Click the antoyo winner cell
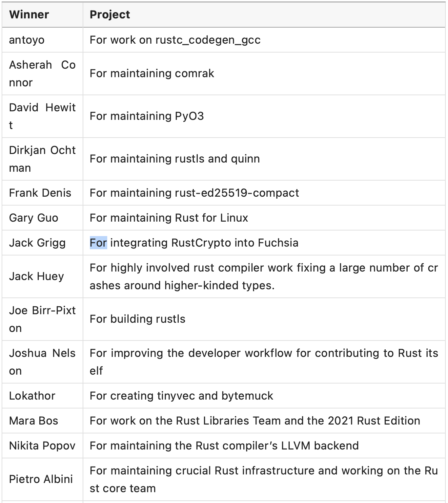The height and width of the screenshot is (503, 448). (x=27, y=40)
